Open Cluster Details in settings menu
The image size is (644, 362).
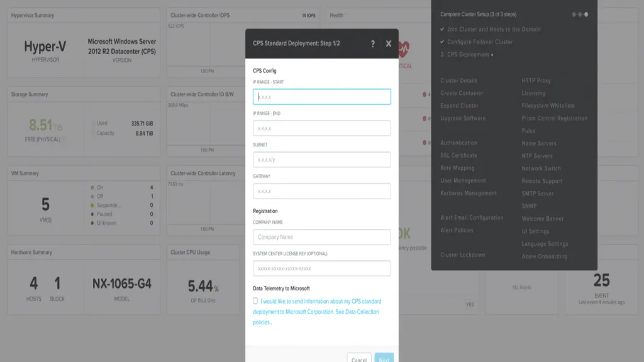click(x=458, y=81)
